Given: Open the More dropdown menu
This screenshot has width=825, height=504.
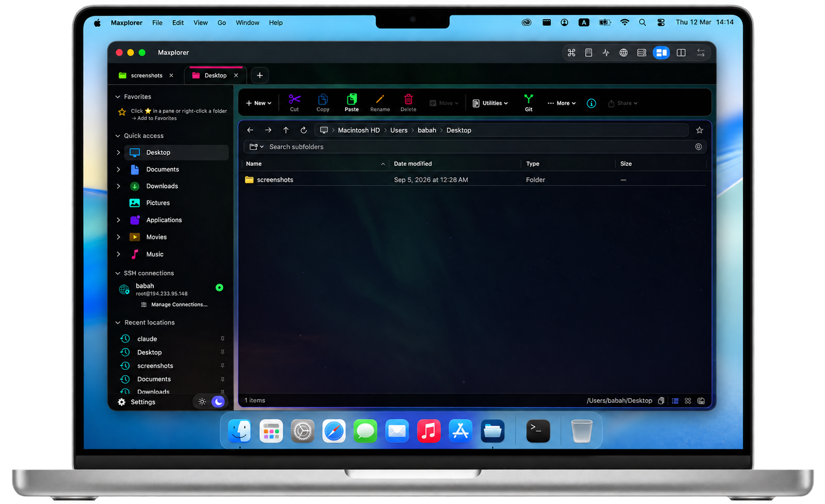Looking at the screenshot, I should [562, 103].
